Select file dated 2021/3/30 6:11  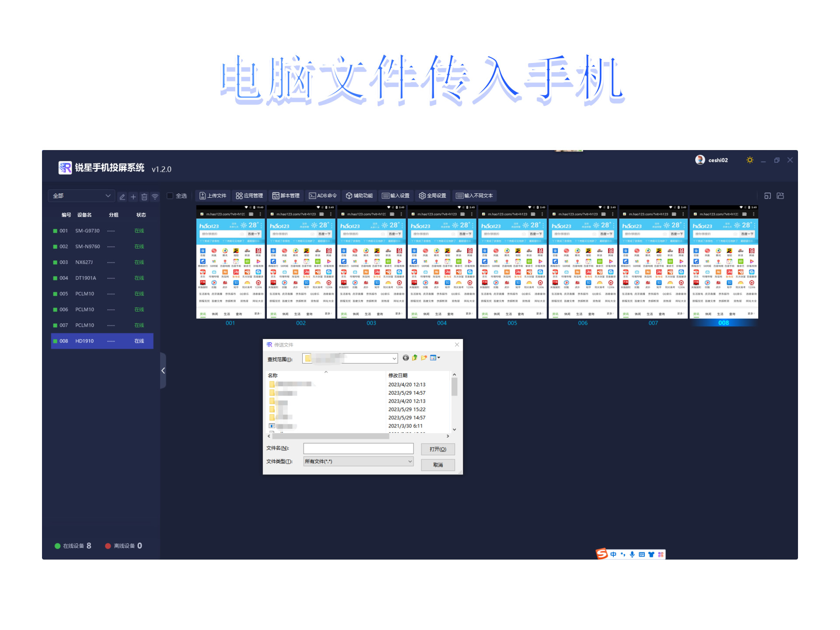pos(359,426)
